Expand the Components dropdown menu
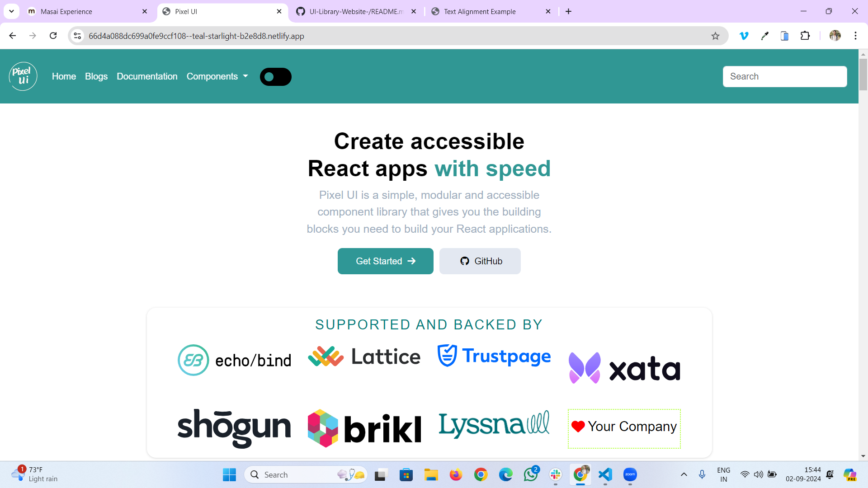 [217, 76]
